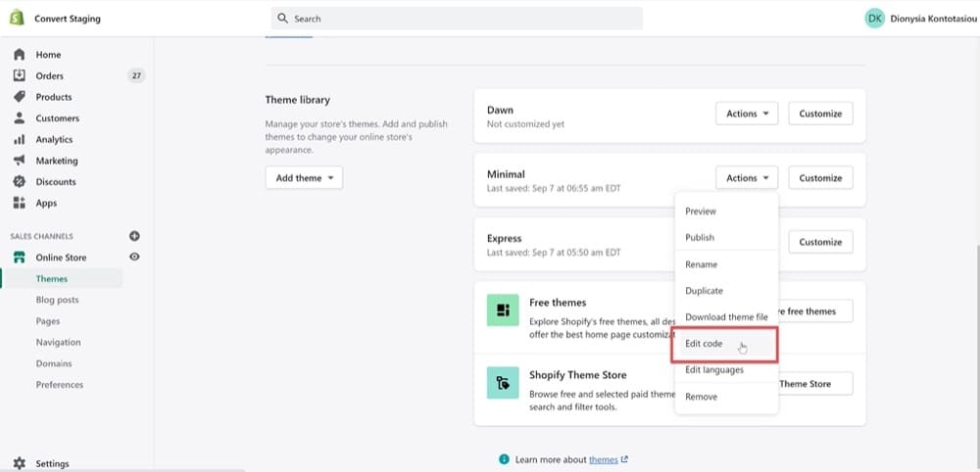Click into the Search field

click(x=457, y=19)
